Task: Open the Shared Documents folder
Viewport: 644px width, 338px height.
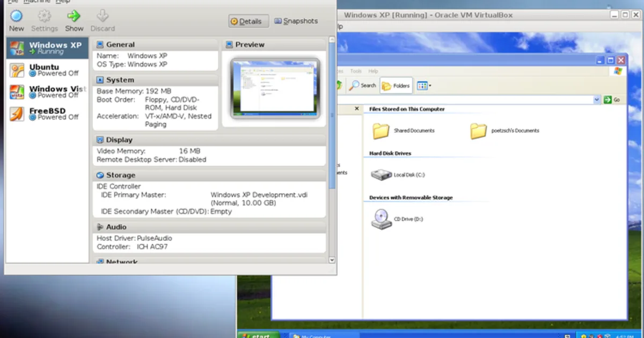Action: click(x=404, y=131)
